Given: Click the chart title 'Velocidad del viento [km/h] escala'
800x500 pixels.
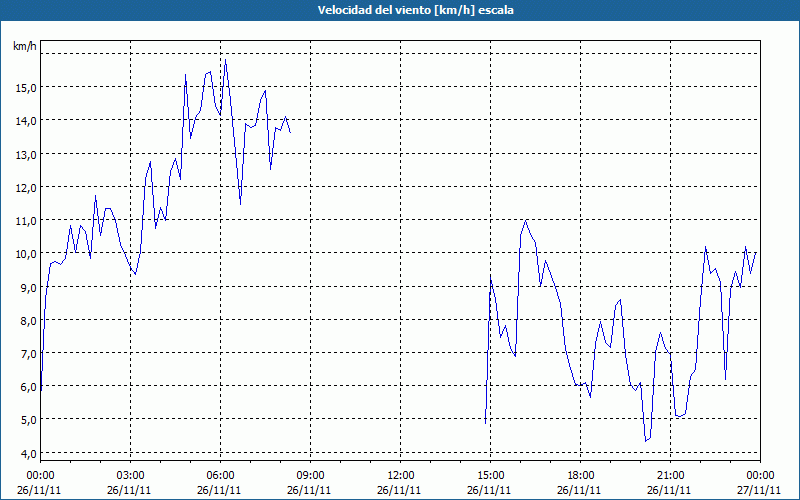Looking at the screenshot, I should tap(415, 10).
